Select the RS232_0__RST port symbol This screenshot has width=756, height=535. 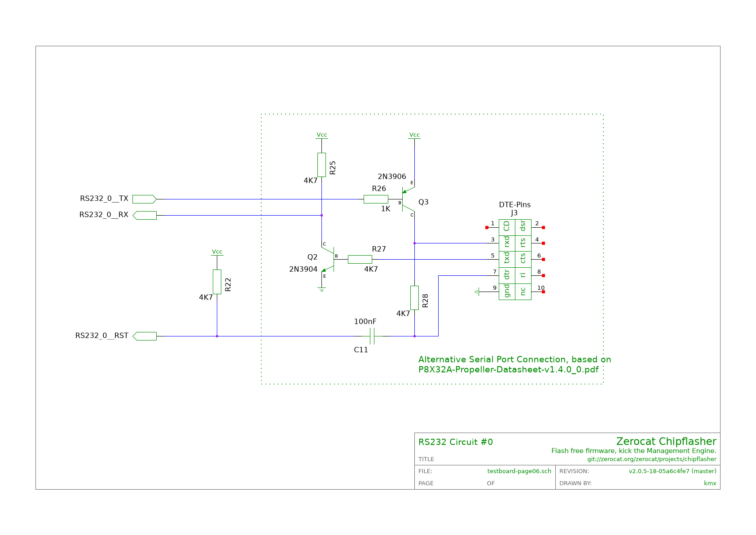point(144,336)
